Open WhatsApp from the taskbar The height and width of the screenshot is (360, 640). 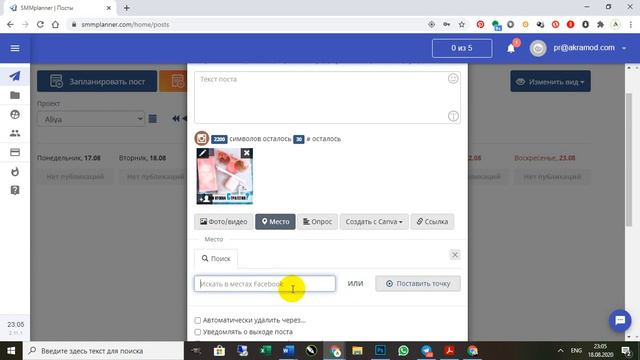tap(403, 351)
